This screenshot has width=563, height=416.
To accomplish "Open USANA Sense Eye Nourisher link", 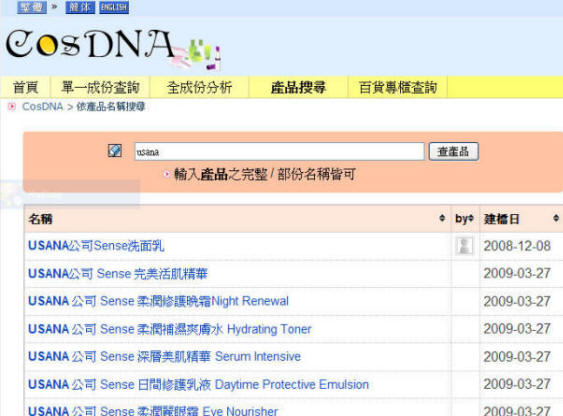I will 153,411.
